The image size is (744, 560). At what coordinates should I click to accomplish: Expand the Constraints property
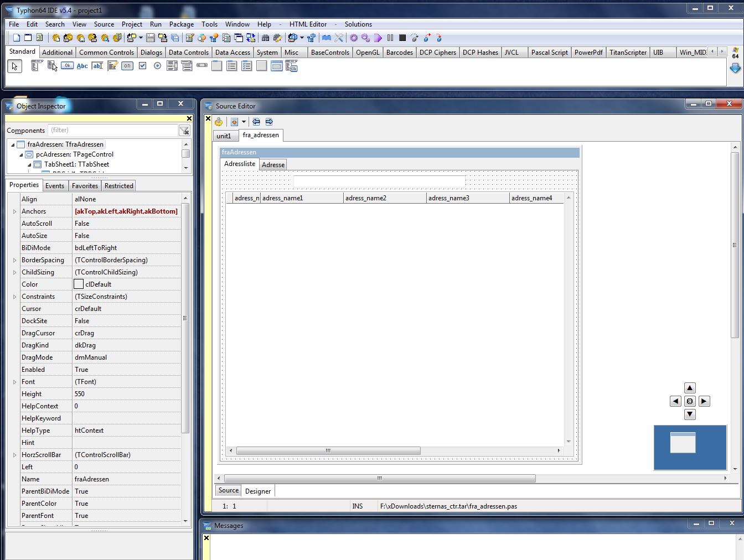click(x=14, y=297)
